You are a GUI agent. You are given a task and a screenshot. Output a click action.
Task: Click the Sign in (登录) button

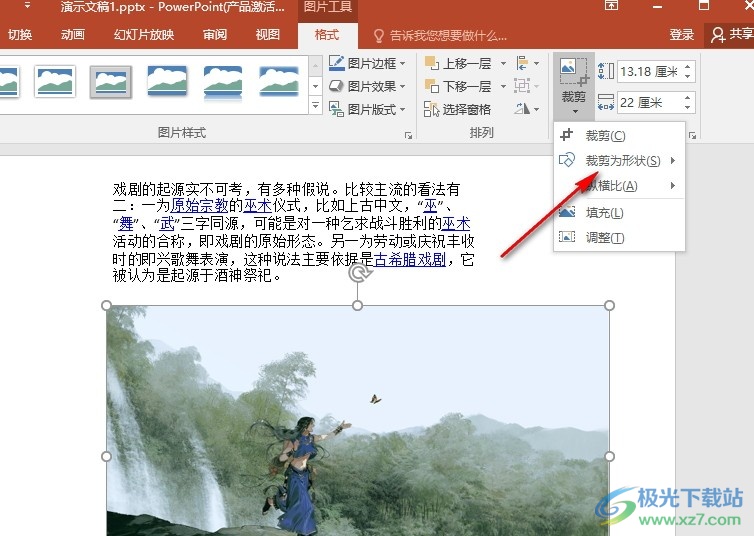click(681, 35)
